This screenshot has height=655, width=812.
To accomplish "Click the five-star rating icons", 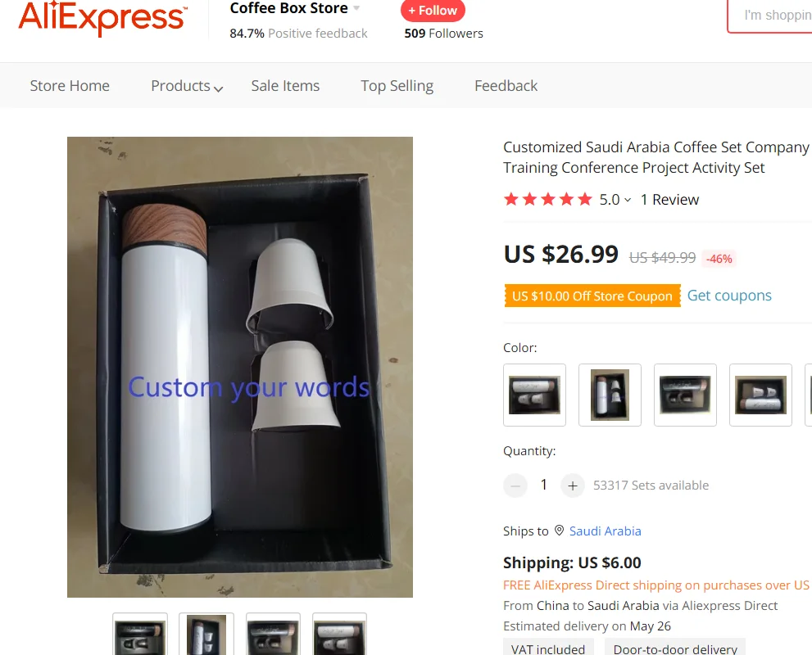I will pos(548,199).
